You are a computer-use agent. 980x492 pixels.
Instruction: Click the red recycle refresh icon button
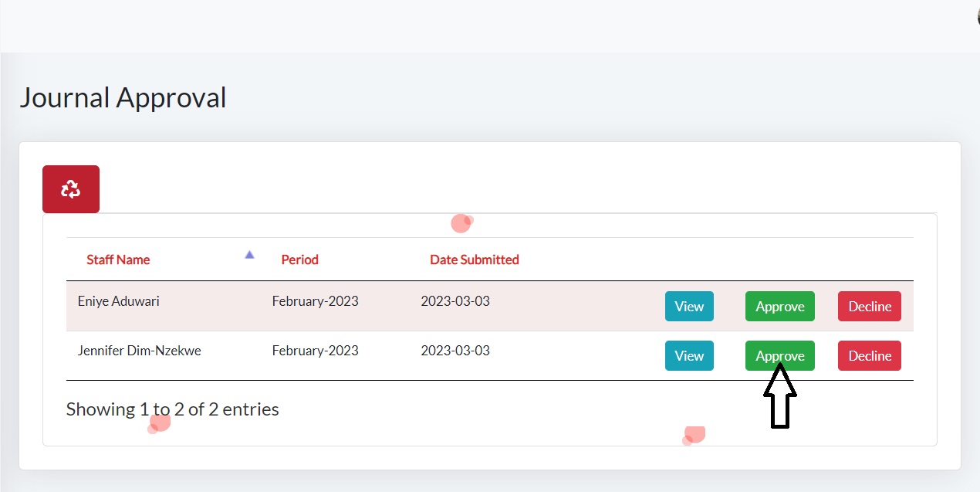click(70, 189)
